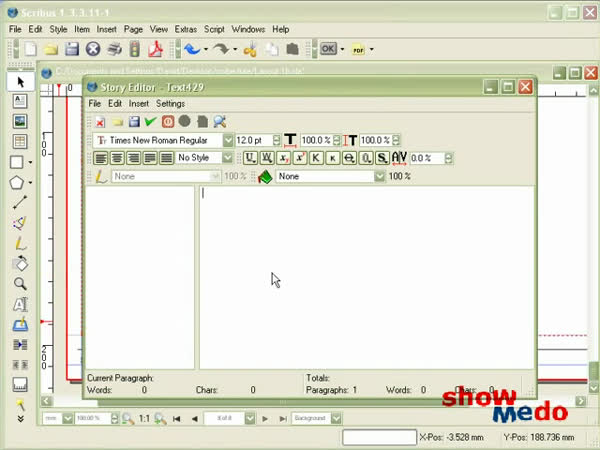Toggle strikethrough text formatting

349,158
